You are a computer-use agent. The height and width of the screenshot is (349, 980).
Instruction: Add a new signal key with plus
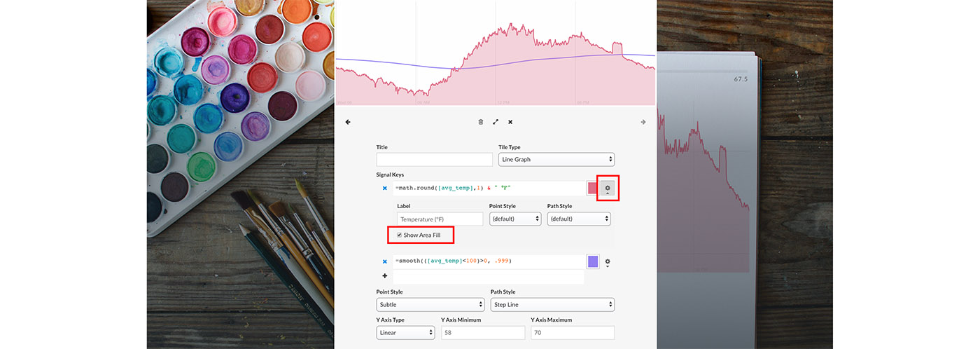[x=384, y=276]
